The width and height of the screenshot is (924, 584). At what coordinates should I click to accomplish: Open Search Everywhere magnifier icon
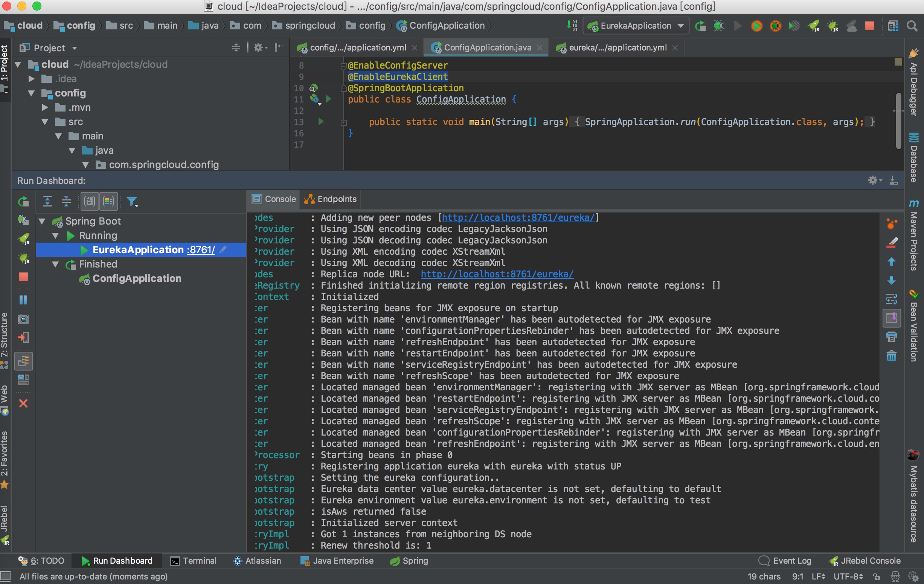[912, 26]
